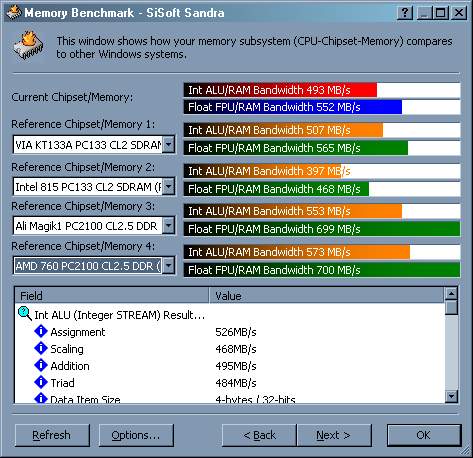Viewport: 473px width, 458px height.
Task: Select the Ali Magik1 PC2100 CL2.5 DDR combo box
Action: [94, 226]
